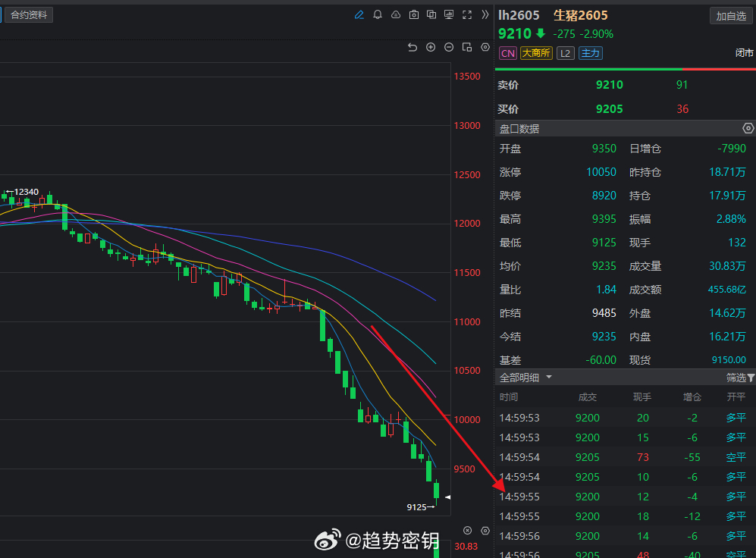Click the 外盘 value 14.62万

click(727, 313)
